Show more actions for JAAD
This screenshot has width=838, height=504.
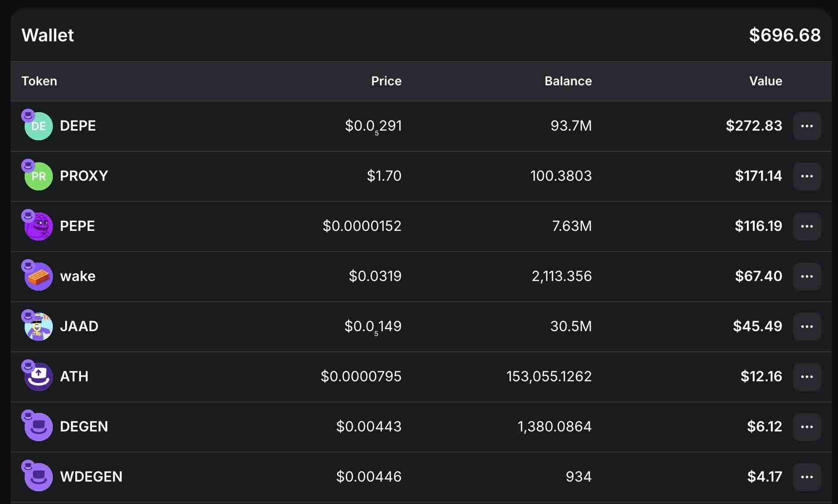coord(807,327)
